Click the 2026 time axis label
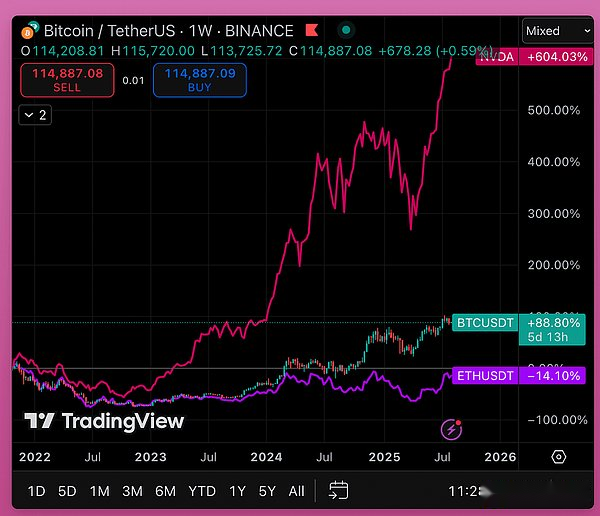 pyautogui.click(x=500, y=457)
